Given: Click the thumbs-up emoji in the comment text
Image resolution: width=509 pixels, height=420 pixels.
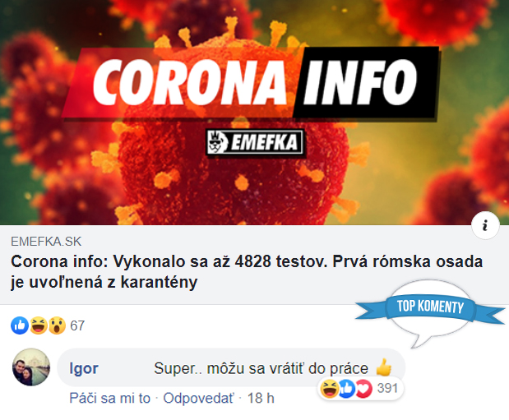Looking at the screenshot, I should click(x=383, y=367).
